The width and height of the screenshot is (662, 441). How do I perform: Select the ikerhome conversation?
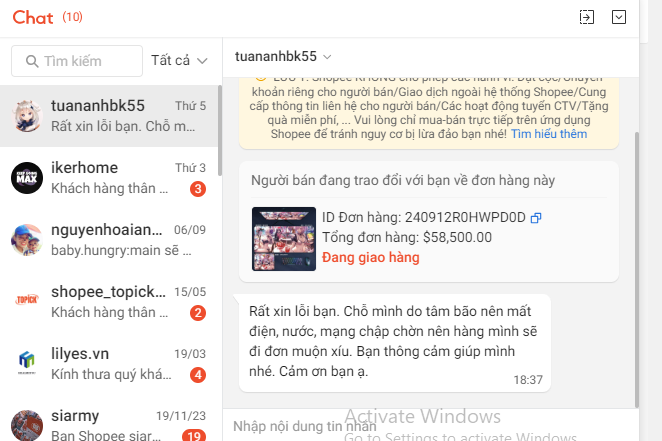pyautogui.click(x=109, y=178)
